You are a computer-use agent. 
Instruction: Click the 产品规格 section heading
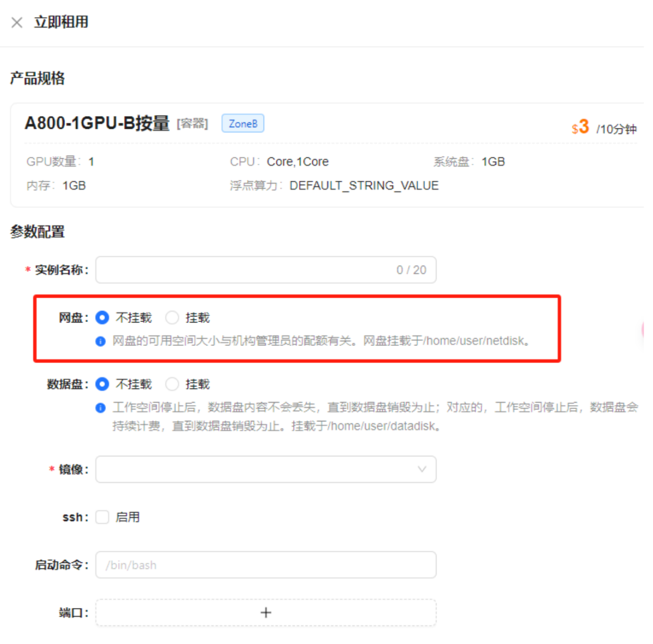(x=37, y=78)
